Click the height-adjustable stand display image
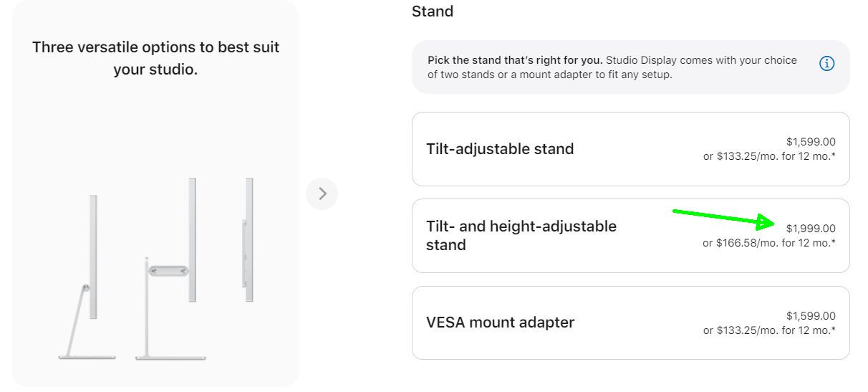 tap(170, 269)
